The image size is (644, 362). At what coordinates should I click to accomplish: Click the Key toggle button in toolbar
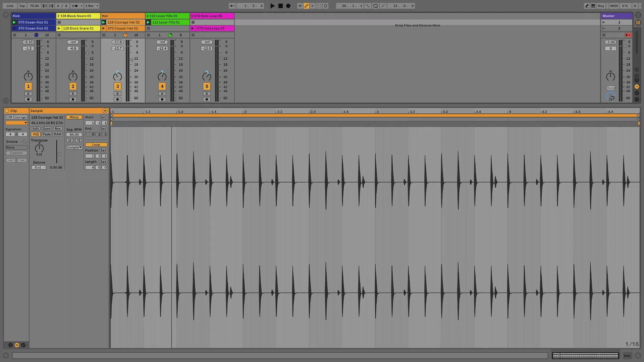[x=601, y=6]
